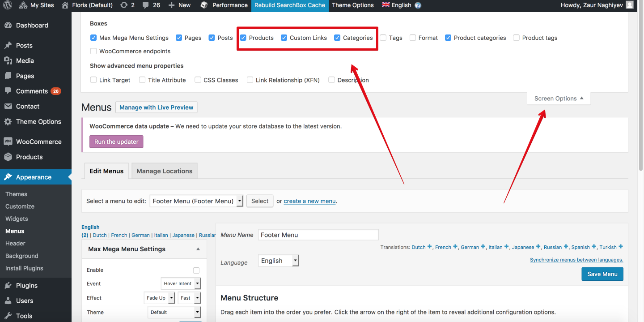Click the Contact envelope icon in sidebar

8,106
